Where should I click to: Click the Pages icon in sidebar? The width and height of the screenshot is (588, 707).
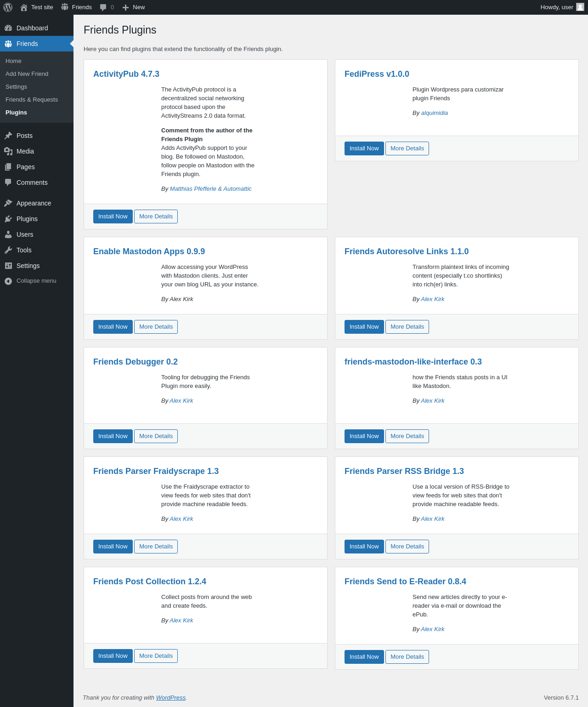pyautogui.click(x=8, y=167)
